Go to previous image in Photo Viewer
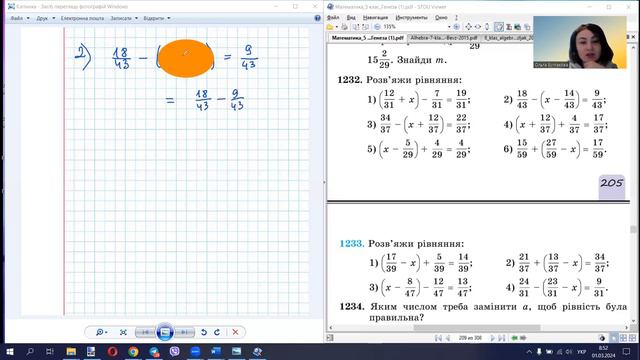This screenshot has width=640, height=360. point(145,332)
